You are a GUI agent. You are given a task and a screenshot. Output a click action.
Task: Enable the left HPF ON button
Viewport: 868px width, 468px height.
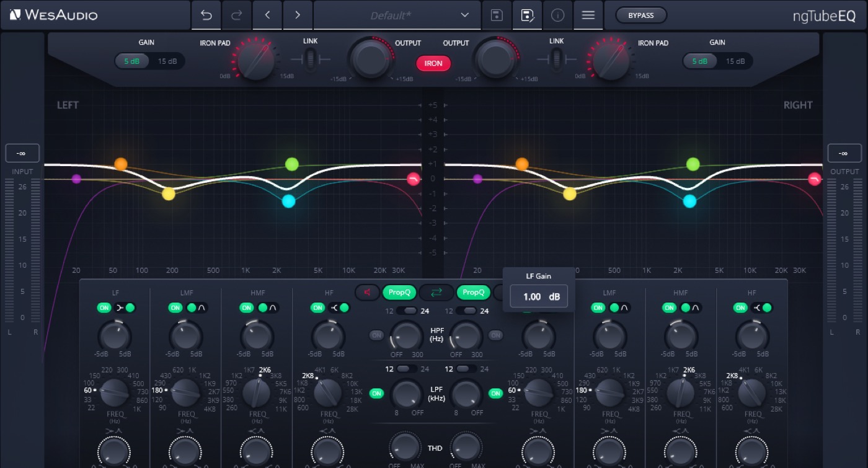(376, 335)
